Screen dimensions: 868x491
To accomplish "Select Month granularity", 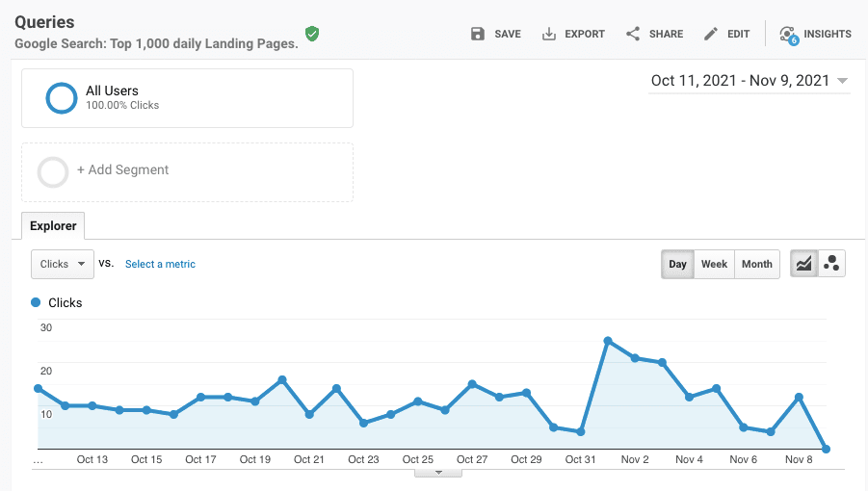I will tap(757, 264).
